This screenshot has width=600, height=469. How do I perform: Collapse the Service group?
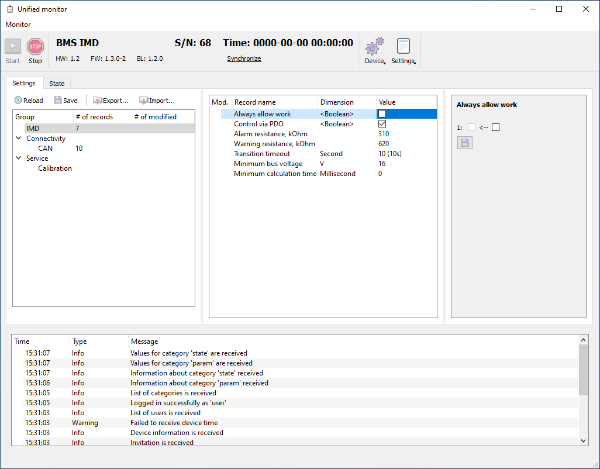coord(18,158)
